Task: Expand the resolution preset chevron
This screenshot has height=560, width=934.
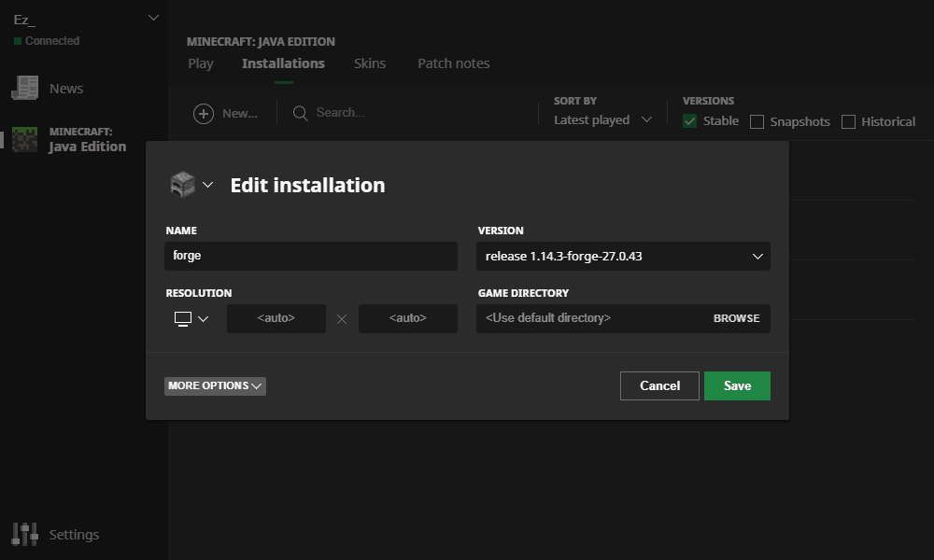Action: 203,319
